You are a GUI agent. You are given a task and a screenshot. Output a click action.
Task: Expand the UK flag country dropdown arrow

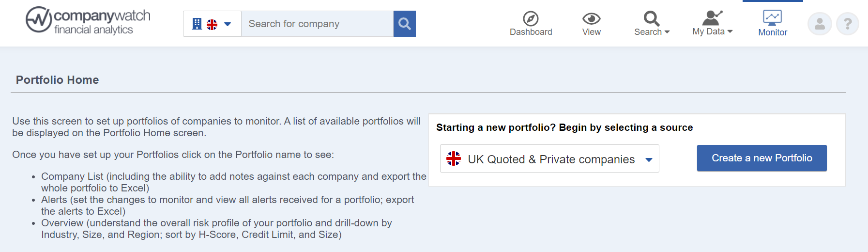coord(228,24)
